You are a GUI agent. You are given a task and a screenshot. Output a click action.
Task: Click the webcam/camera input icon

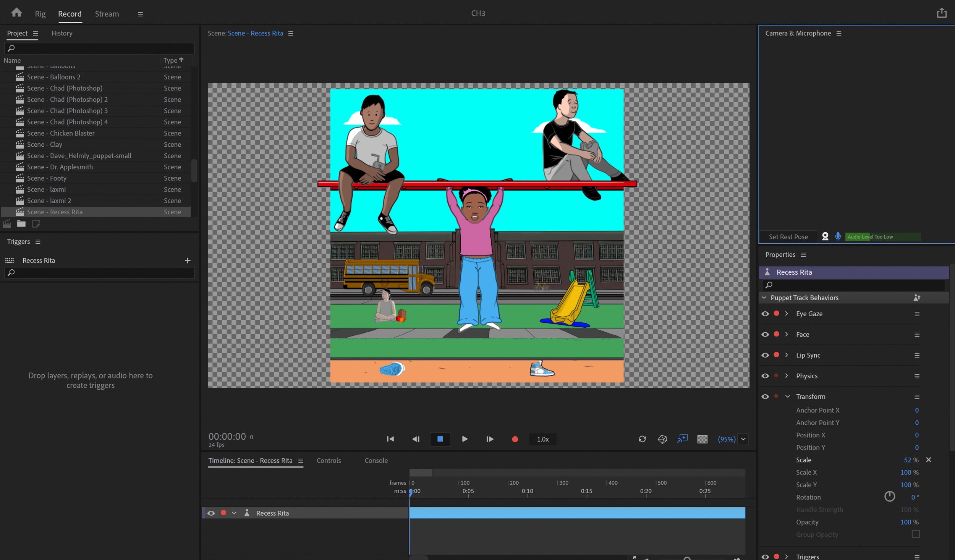(x=824, y=237)
